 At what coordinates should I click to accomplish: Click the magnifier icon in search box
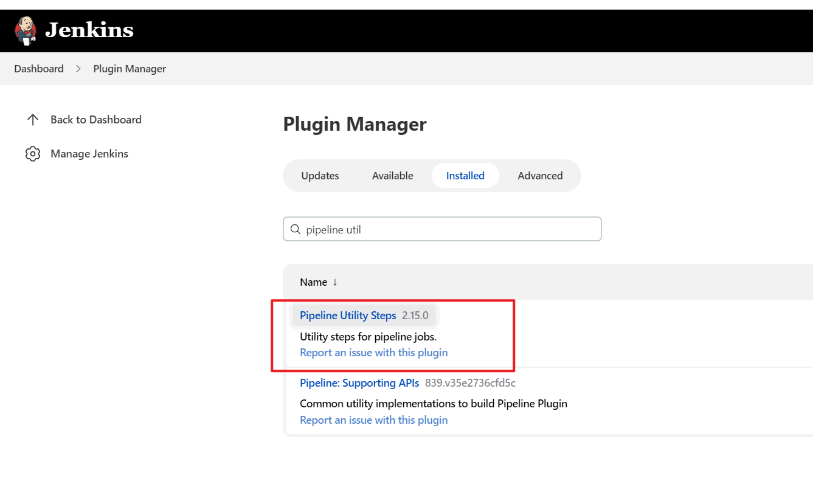pyautogui.click(x=296, y=229)
